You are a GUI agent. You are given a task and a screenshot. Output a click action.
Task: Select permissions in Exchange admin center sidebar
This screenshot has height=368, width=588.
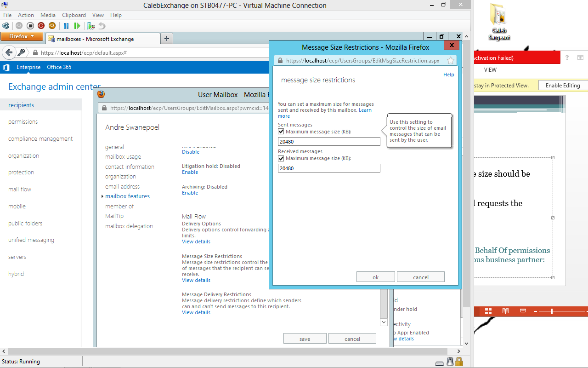(23, 122)
